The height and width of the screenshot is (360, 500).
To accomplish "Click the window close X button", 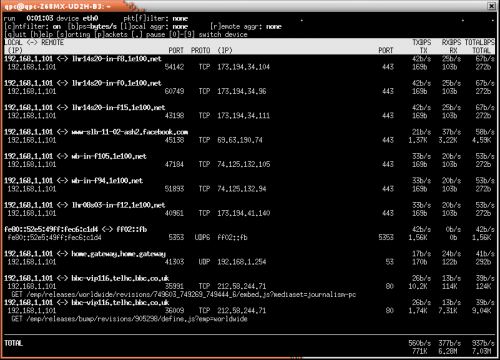I will coord(491,6).
